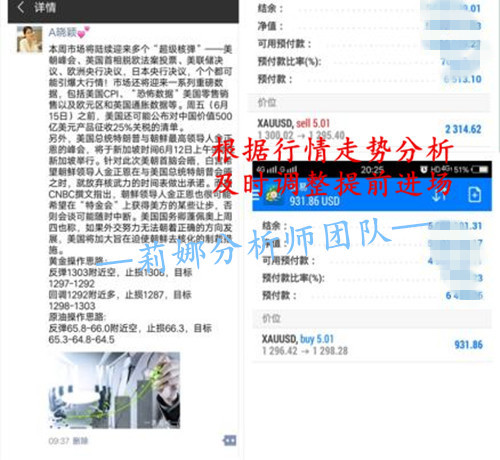Tap the 删除 link under the post
This screenshot has height=460, width=500.
click(x=80, y=441)
